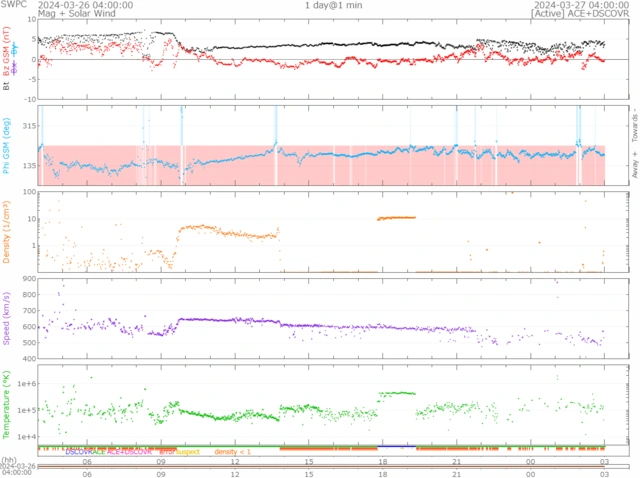Click the [Active] ACE+DSCOVR source label
Screen dimensions: 640x478
click(580, 13)
